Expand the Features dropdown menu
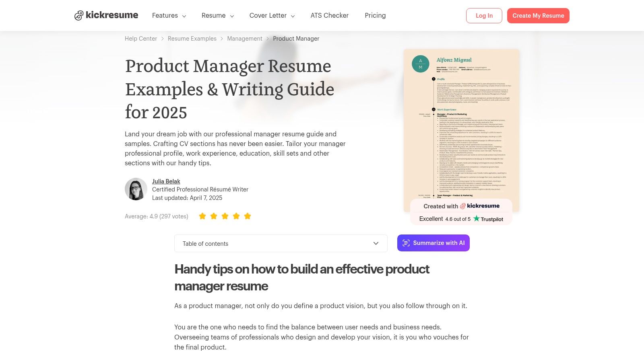644x362 pixels. pos(169,15)
